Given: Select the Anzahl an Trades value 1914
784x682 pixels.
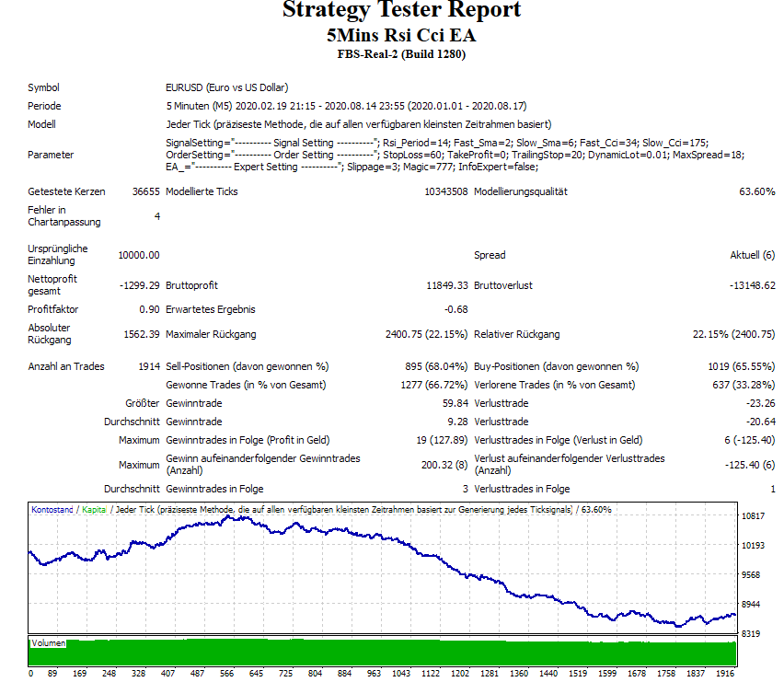Looking at the screenshot, I should [147, 365].
